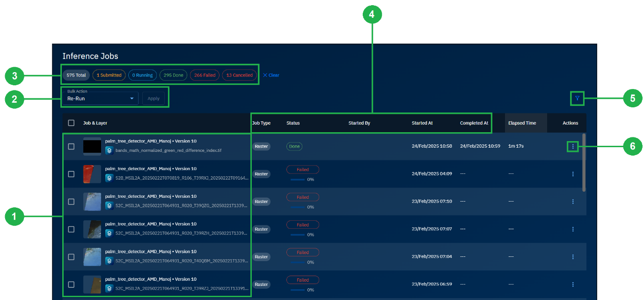Screen dimensions: 644x300
Task: Toggle the select-all checkbox in table header
Action: pos(71,123)
